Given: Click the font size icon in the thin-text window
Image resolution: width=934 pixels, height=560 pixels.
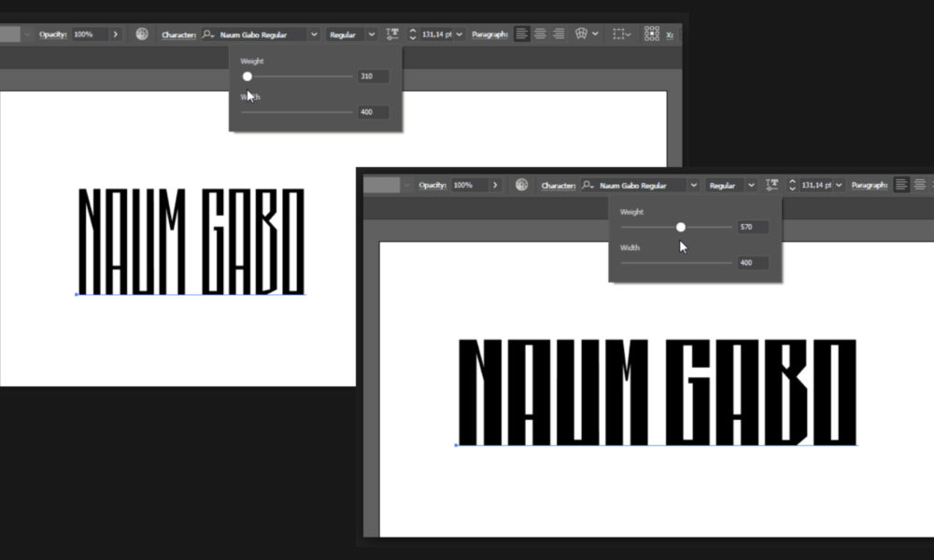Looking at the screenshot, I should 392,34.
